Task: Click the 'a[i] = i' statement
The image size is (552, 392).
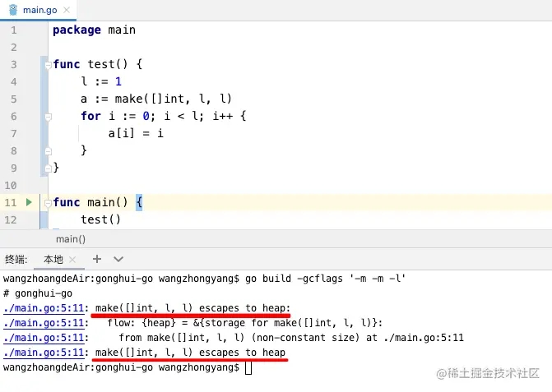Action: tap(136, 133)
